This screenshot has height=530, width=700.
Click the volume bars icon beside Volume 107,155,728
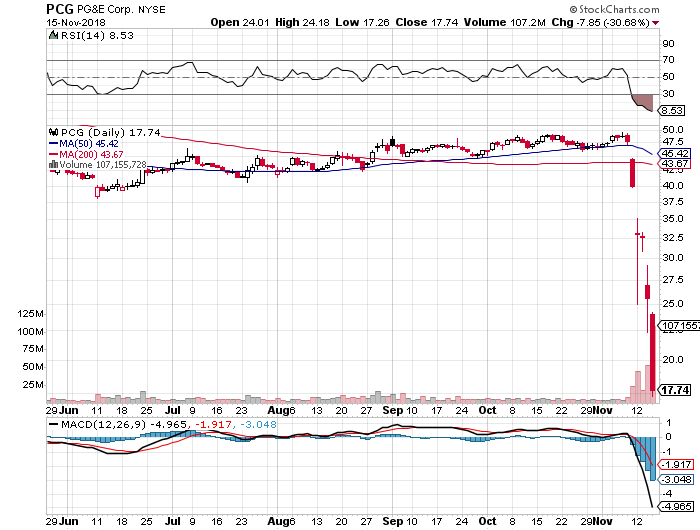tap(53, 165)
